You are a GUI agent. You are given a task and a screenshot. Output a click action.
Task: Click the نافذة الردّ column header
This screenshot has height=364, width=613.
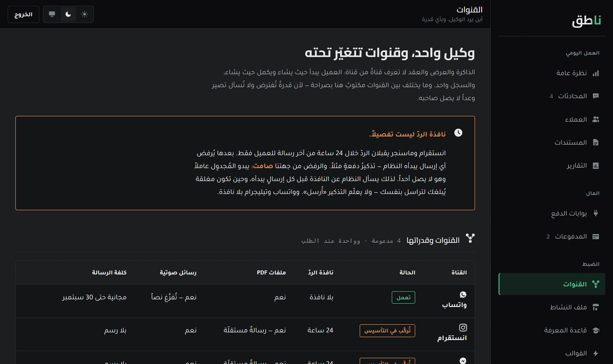point(320,273)
